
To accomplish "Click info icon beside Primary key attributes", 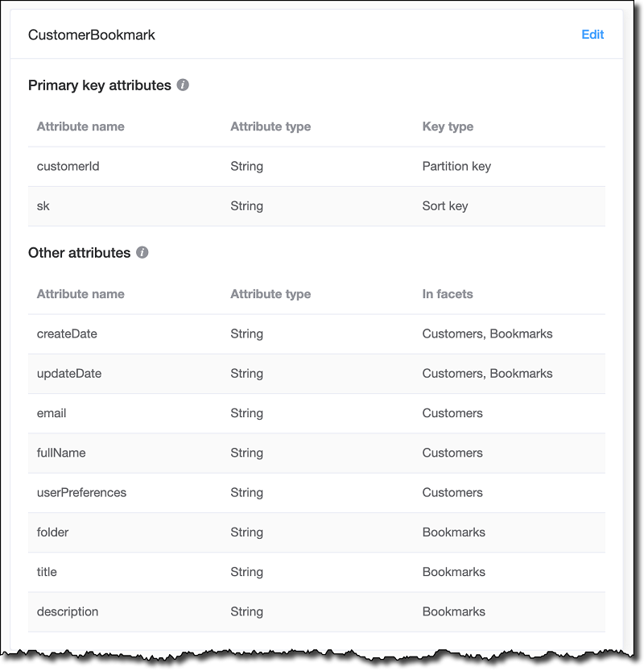I will click(x=183, y=85).
